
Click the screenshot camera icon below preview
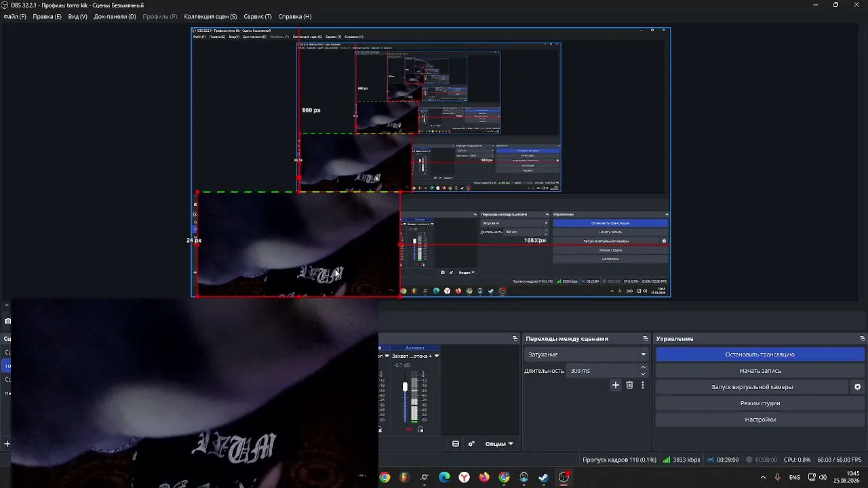point(7,321)
